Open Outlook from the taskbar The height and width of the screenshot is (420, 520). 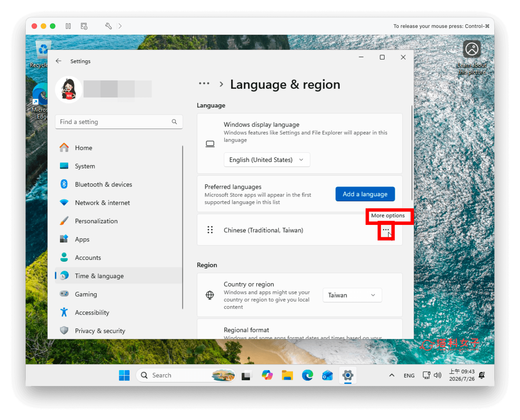(327, 375)
